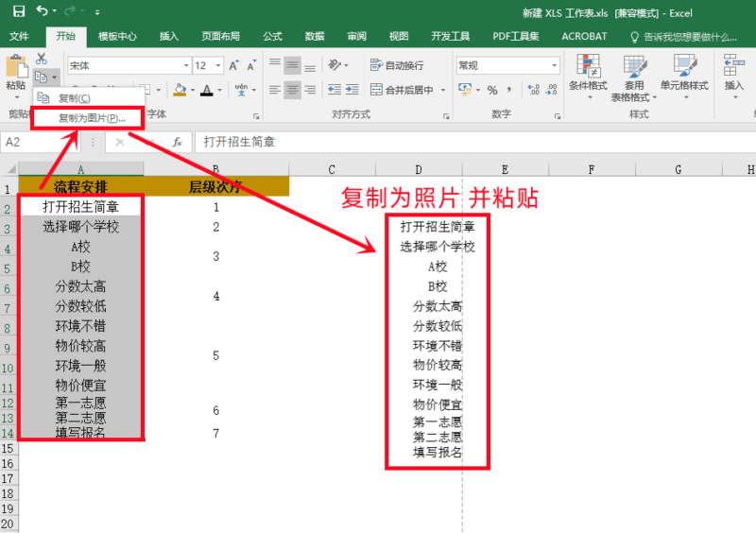756x533 pixels.
Task: Align text right
Action: (310, 90)
